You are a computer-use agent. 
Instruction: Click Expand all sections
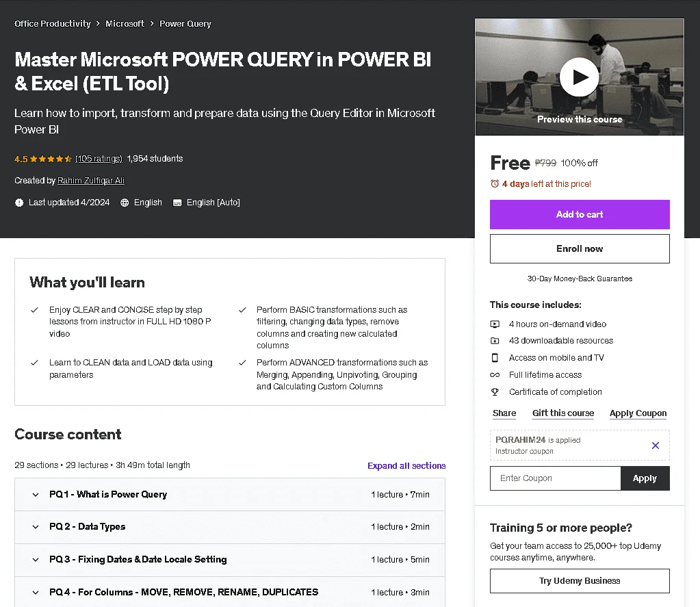pyautogui.click(x=406, y=465)
